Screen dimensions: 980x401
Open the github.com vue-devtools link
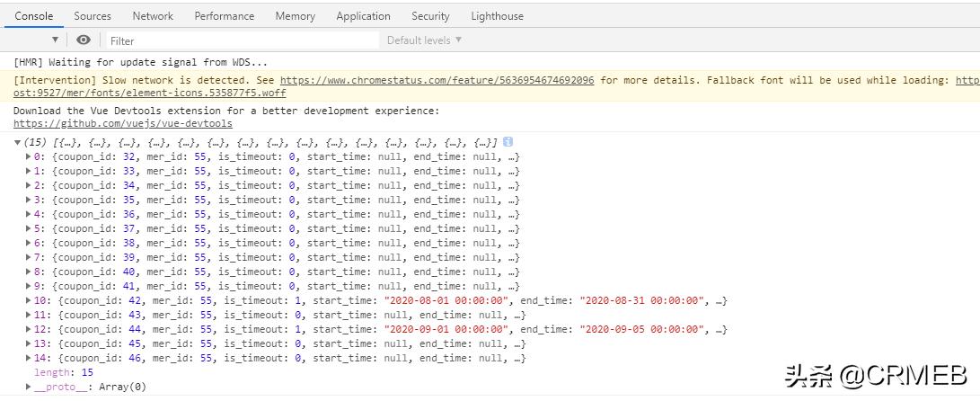tap(122, 124)
